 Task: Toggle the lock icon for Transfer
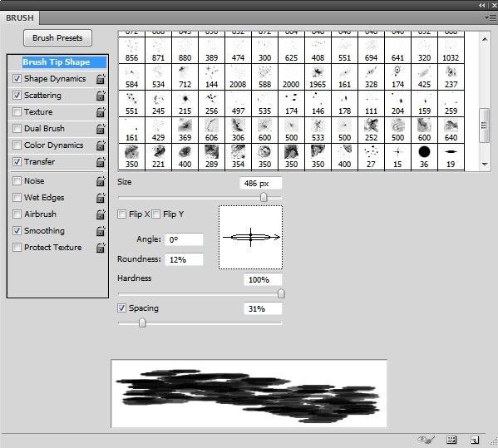tap(101, 162)
